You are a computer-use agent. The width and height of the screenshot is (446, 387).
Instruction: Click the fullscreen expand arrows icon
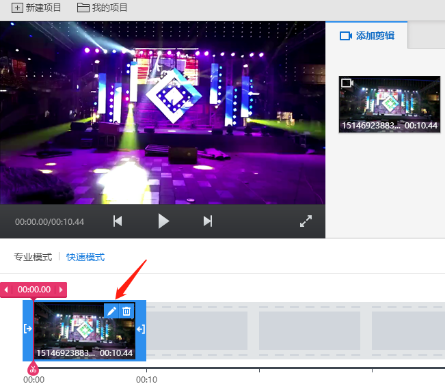[306, 221]
